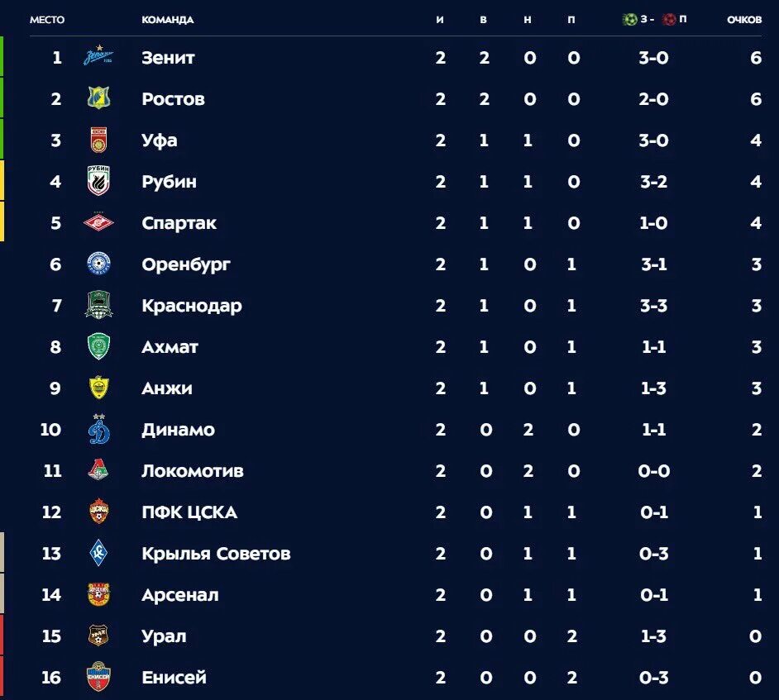Sort table by МЕСТО column header
779x700 pixels.
tap(47, 20)
